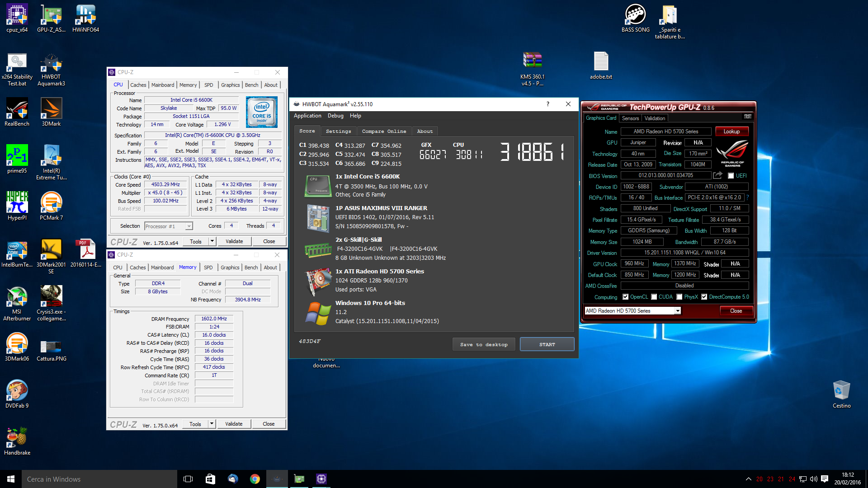
Task: Launch 3DMark2001 SE desktop icon
Action: click(x=51, y=256)
